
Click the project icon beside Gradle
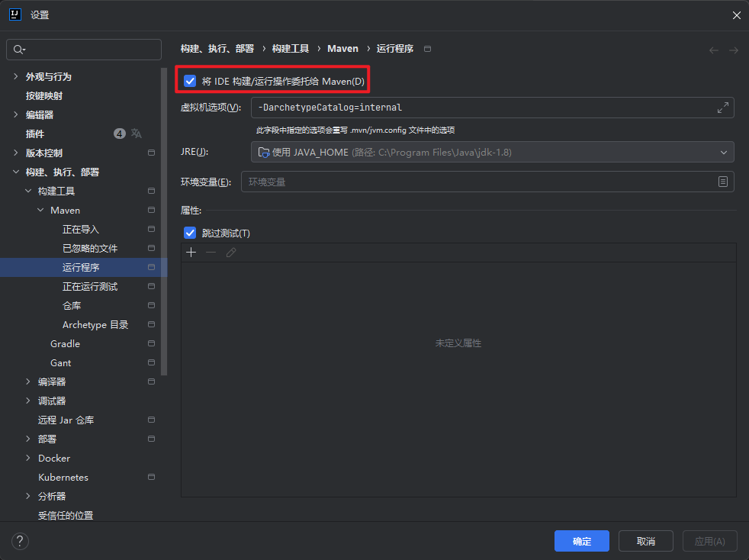[x=152, y=343]
